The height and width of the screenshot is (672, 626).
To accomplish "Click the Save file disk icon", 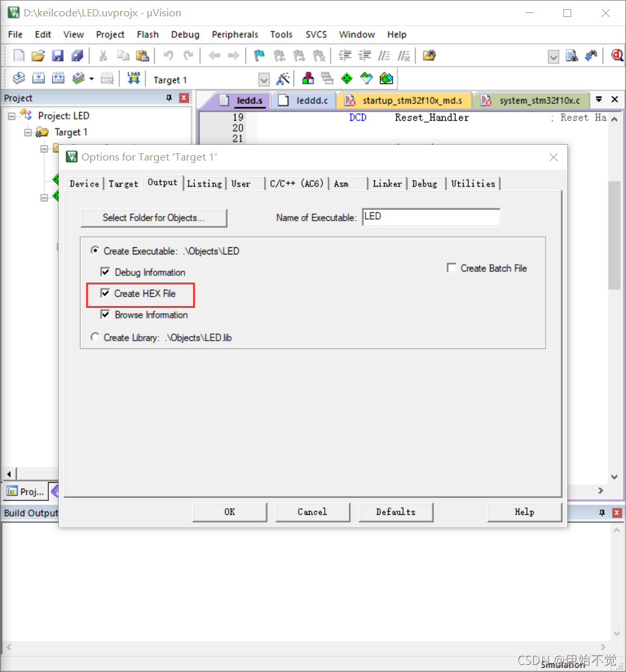I will [57, 55].
